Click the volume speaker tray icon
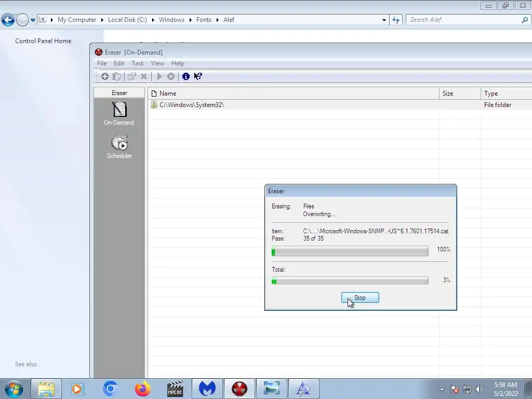The image size is (532, 399). pos(480,389)
